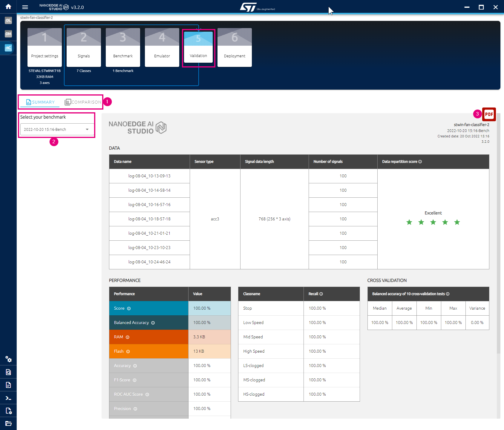Image resolution: width=504 pixels, height=430 pixels.
Task: Click data name log-08-04_10-16-57-16
Action: pos(149,205)
